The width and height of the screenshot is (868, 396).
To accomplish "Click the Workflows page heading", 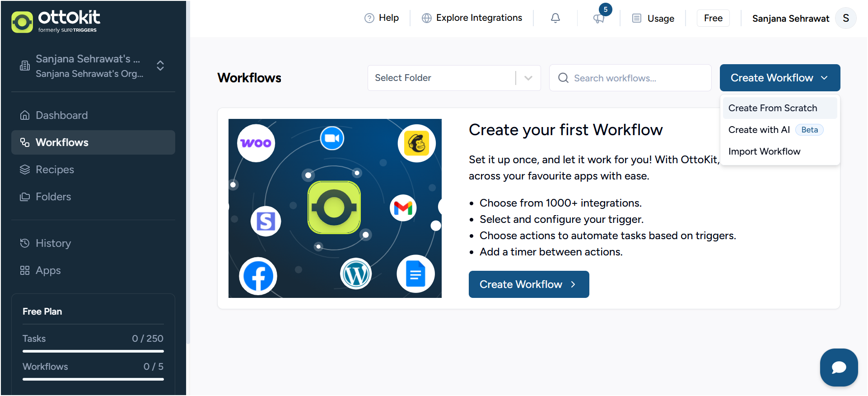I will click(249, 78).
